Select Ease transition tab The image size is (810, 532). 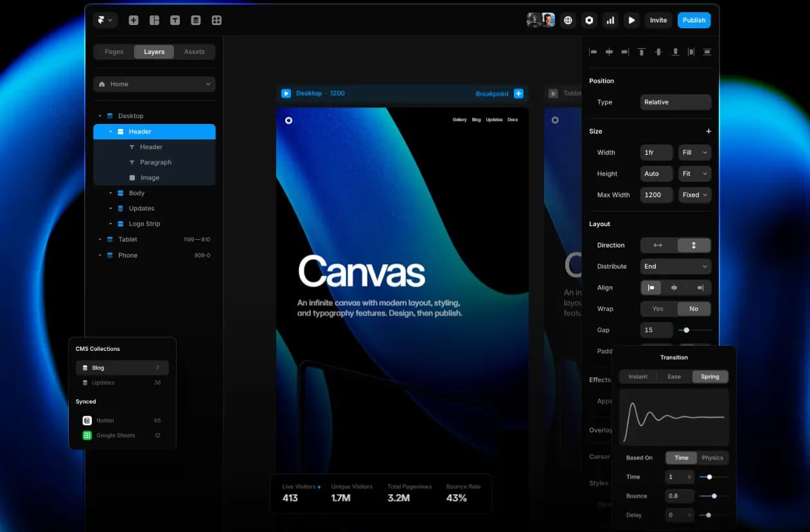[x=674, y=377]
